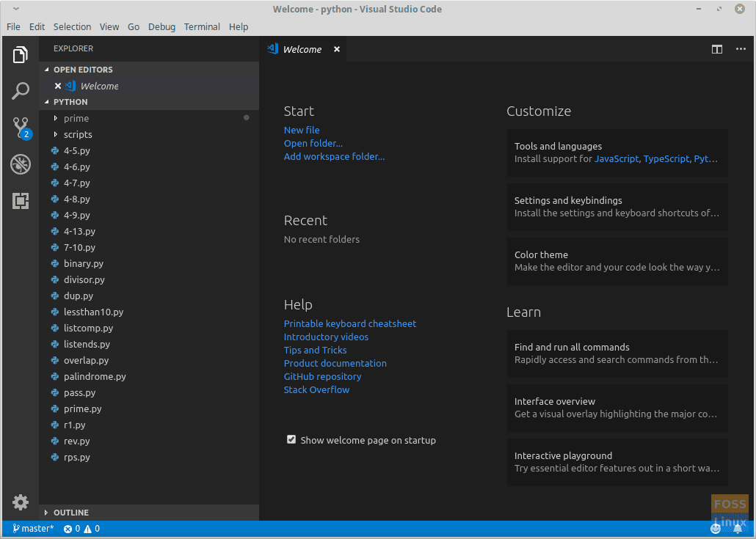Screen dimensions: 756x539
Task: Open the Extensions view
Action: [x=20, y=201]
